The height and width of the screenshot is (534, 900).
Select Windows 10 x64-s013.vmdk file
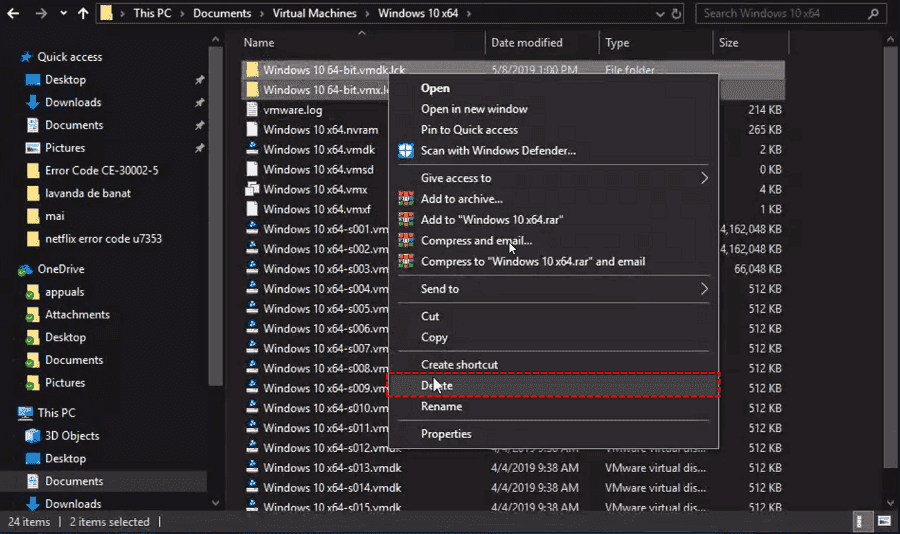tap(332, 468)
